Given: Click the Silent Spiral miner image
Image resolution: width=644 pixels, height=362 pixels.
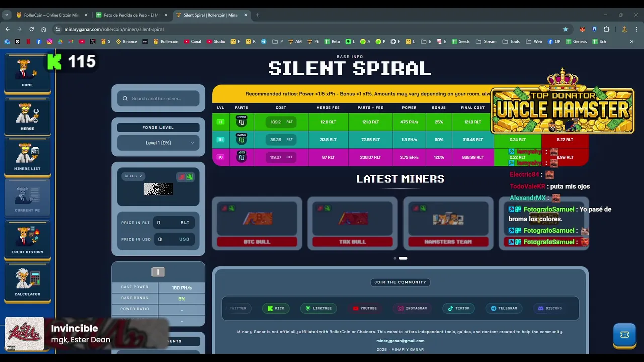Looking at the screenshot, I should pos(158,189).
